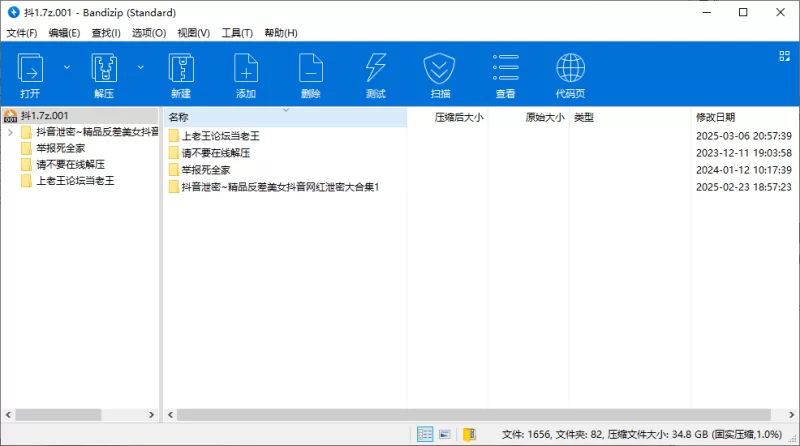The width and height of the screenshot is (800, 446).
Task: Expand the Open (打开) dropdown arrow
Action: click(x=67, y=67)
